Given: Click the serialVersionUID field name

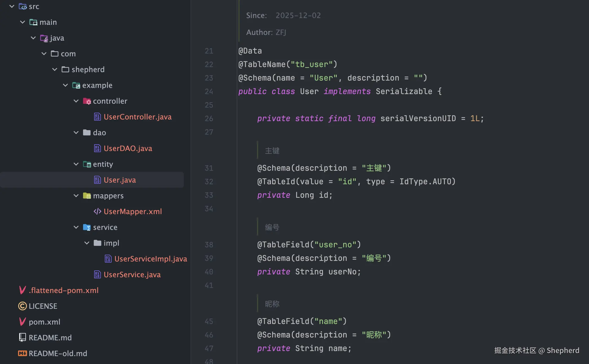Looking at the screenshot, I should point(418,119).
